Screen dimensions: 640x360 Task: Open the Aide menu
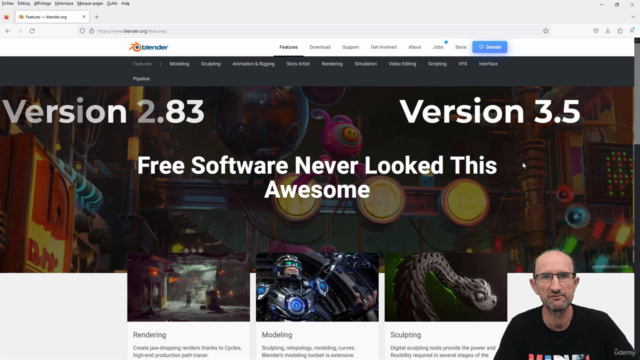point(125,3)
